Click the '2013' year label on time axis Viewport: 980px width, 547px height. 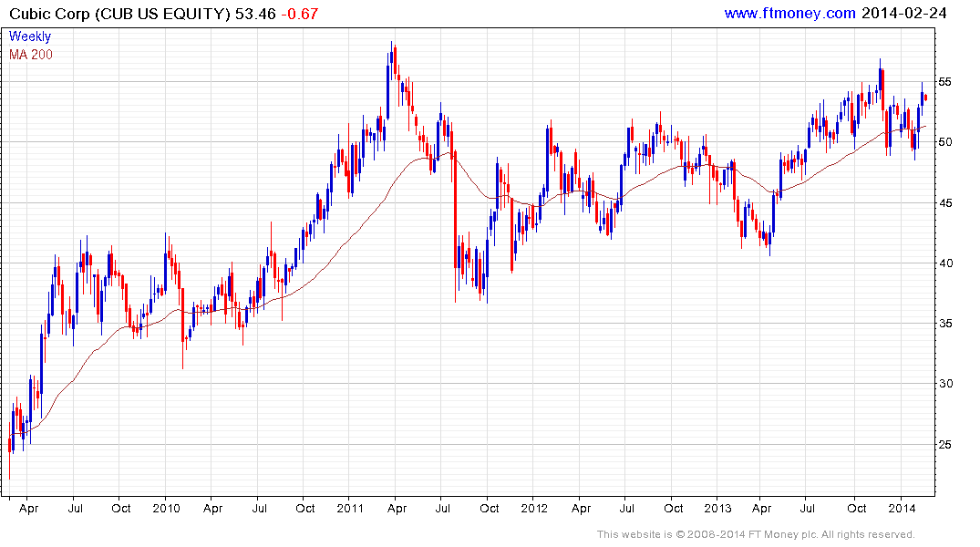click(x=717, y=508)
